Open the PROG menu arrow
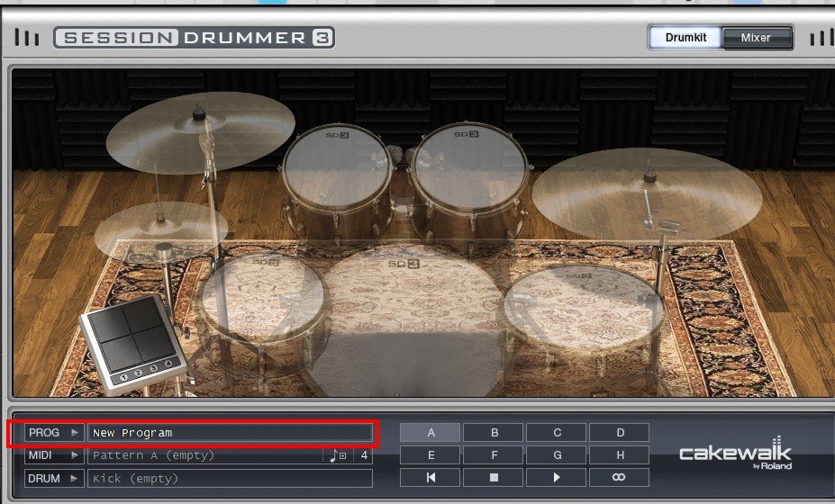The width and height of the screenshot is (835, 504). [x=75, y=433]
